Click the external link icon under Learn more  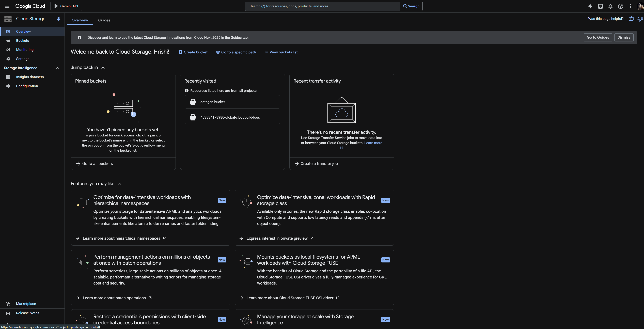pos(341,148)
